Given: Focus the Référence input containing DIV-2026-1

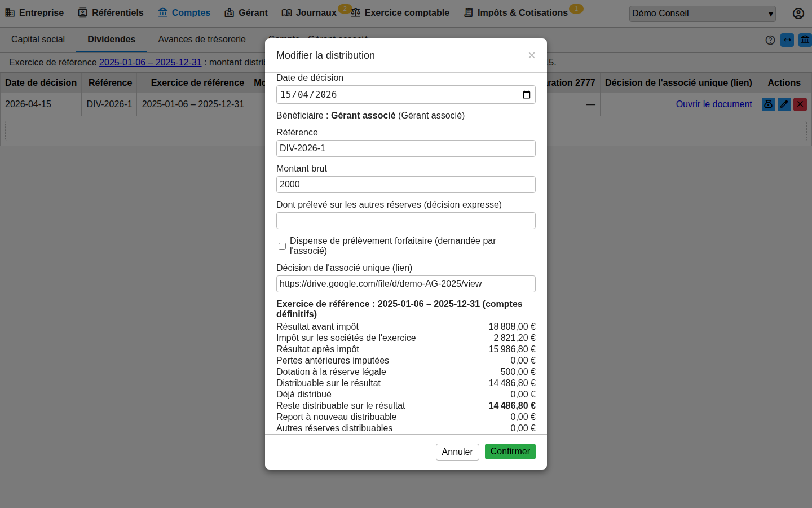Looking at the screenshot, I should click(x=406, y=148).
